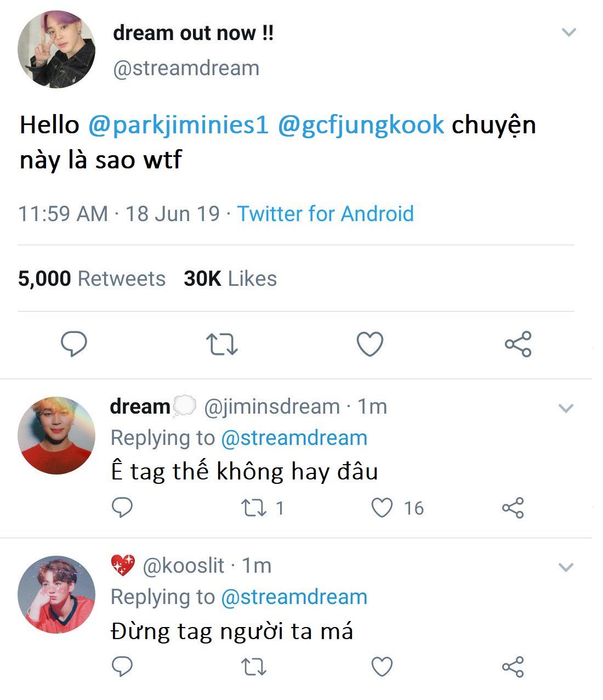
Task: Click the Twitter for Android source link
Action: pos(325,213)
